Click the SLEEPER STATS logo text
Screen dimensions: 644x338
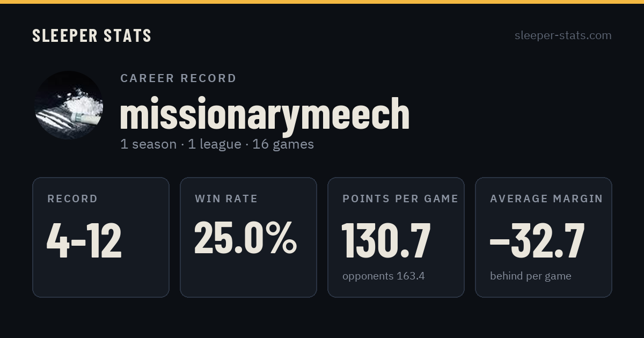[x=92, y=35]
